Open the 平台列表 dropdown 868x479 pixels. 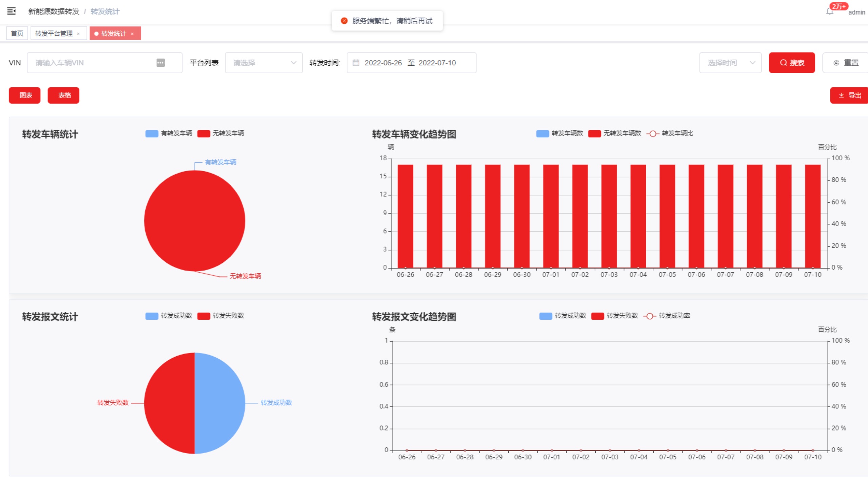tap(264, 63)
